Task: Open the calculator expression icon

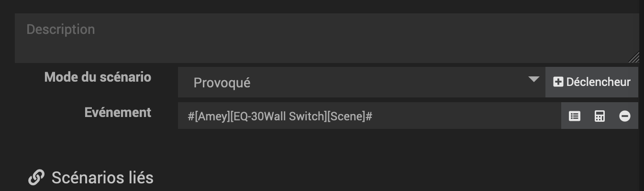Action: tap(600, 116)
